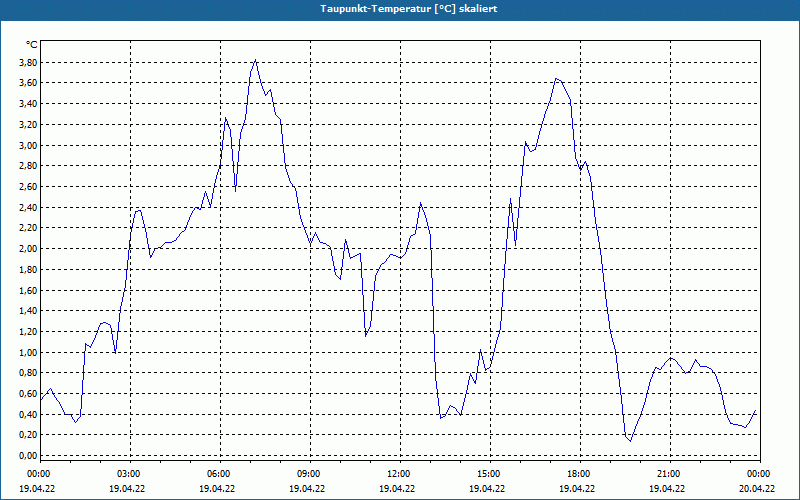Choose the '09:00' time label
800x500 pixels.
click(x=310, y=474)
